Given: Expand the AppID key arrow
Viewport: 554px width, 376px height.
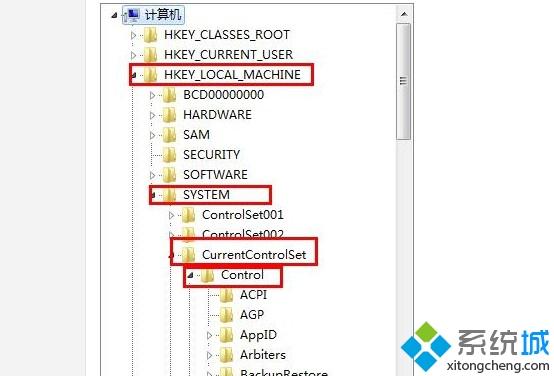Looking at the screenshot, I should pos(209,335).
